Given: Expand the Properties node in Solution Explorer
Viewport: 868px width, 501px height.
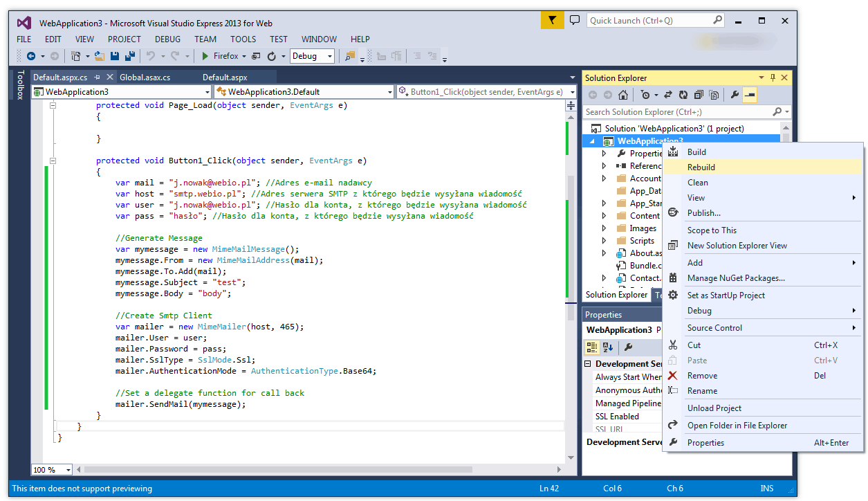Looking at the screenshot, I should click(604, 154).
